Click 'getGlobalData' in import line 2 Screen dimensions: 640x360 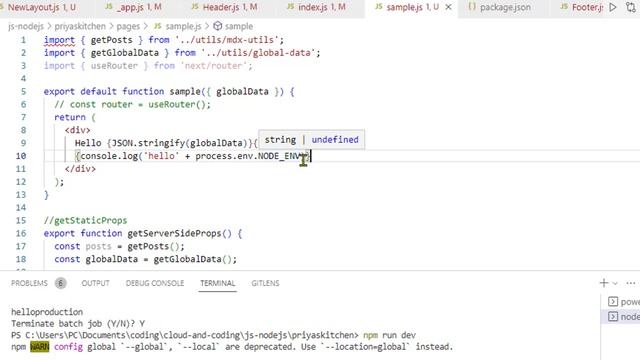(x=124, y=53)
